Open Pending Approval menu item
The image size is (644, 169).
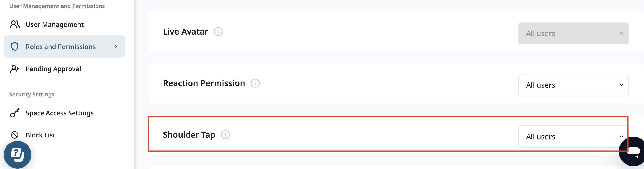tap(53, 69)
